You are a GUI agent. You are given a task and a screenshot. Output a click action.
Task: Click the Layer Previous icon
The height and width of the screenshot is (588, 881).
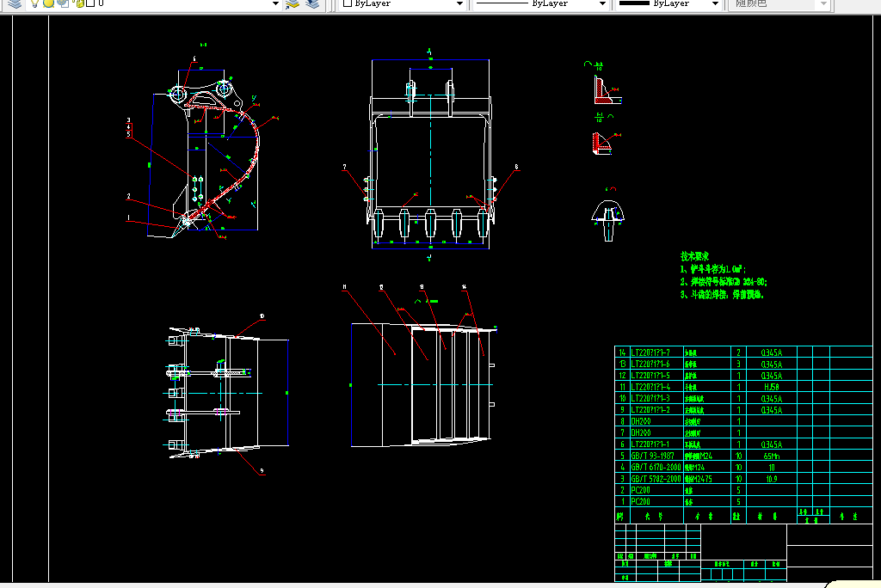tap(312, 3)
